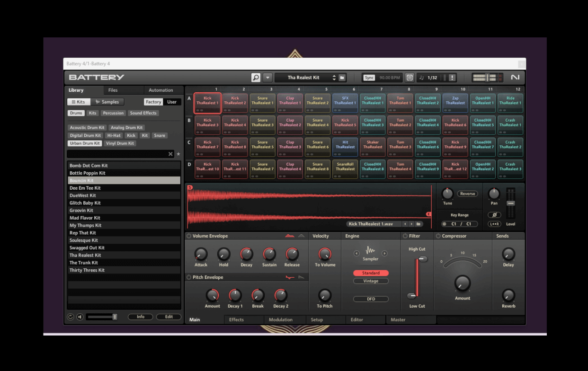The width and height of the screenshot is (588, 371).
Task: Toggle the Filter power button
Action: tap(405, 236)
